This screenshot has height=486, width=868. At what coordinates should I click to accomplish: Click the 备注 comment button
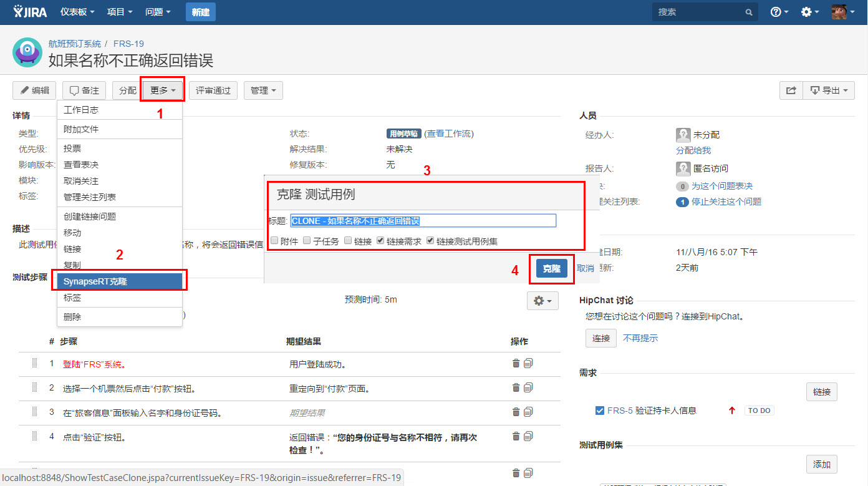tap(84, 90)
